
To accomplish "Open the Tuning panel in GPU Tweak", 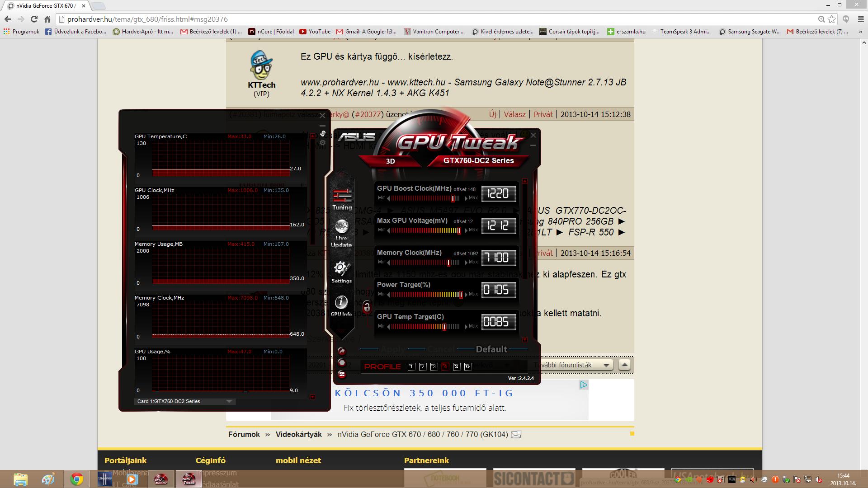I will tap(342, 199).
